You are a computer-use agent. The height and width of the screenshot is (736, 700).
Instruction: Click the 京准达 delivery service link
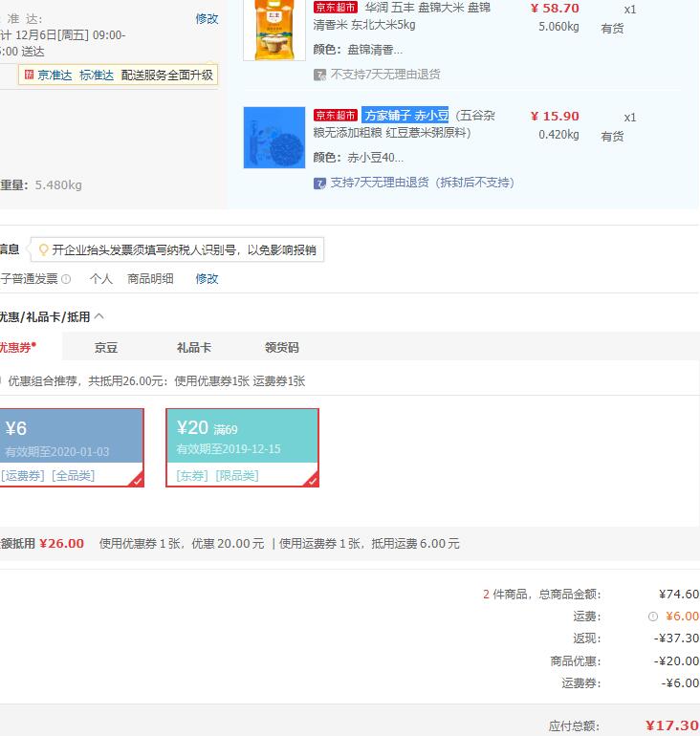point(55,76)
